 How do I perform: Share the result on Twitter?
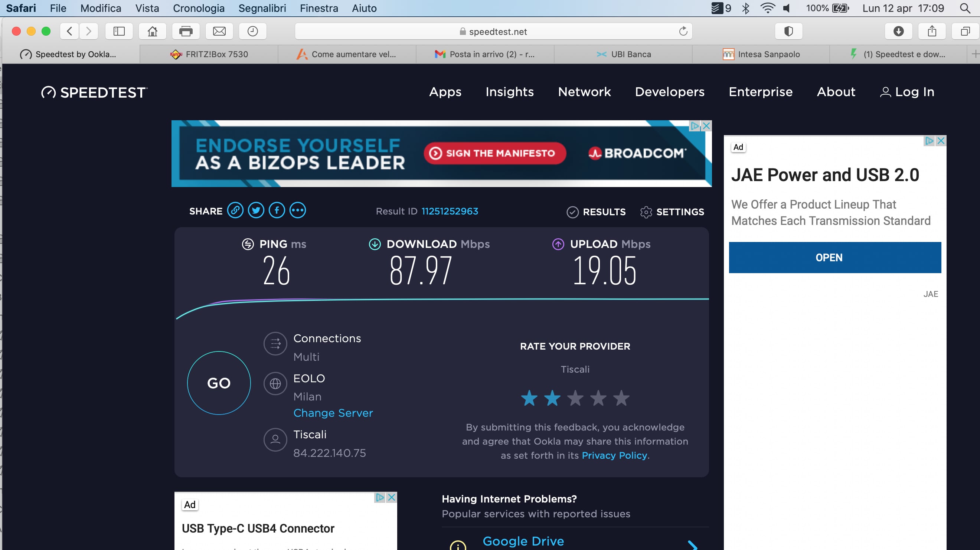coord(256,210)
